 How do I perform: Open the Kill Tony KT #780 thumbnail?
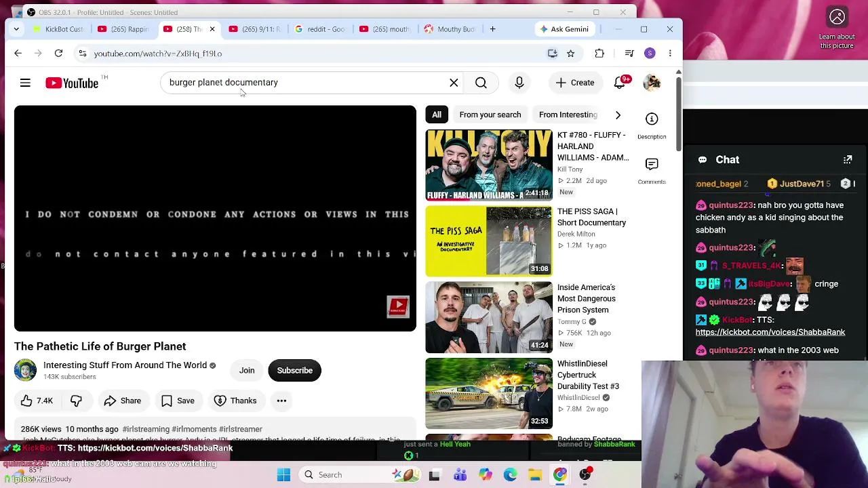point(489,165)
